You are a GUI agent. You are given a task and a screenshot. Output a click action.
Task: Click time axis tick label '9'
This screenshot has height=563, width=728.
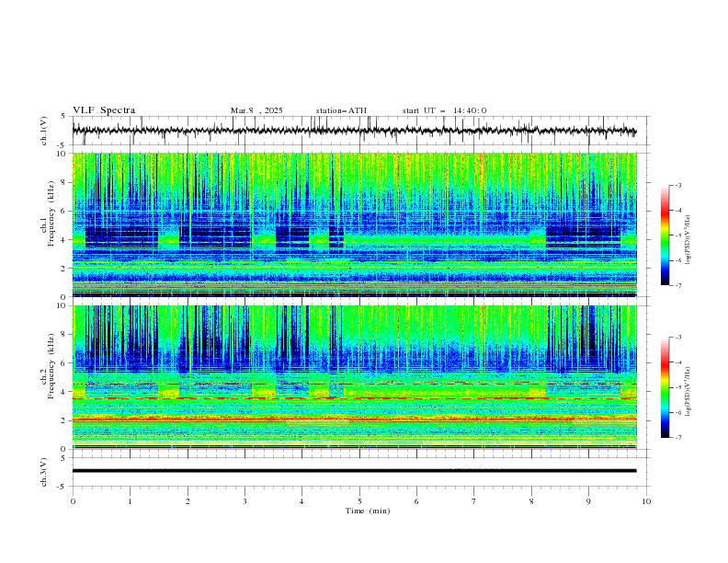[588, 501]
